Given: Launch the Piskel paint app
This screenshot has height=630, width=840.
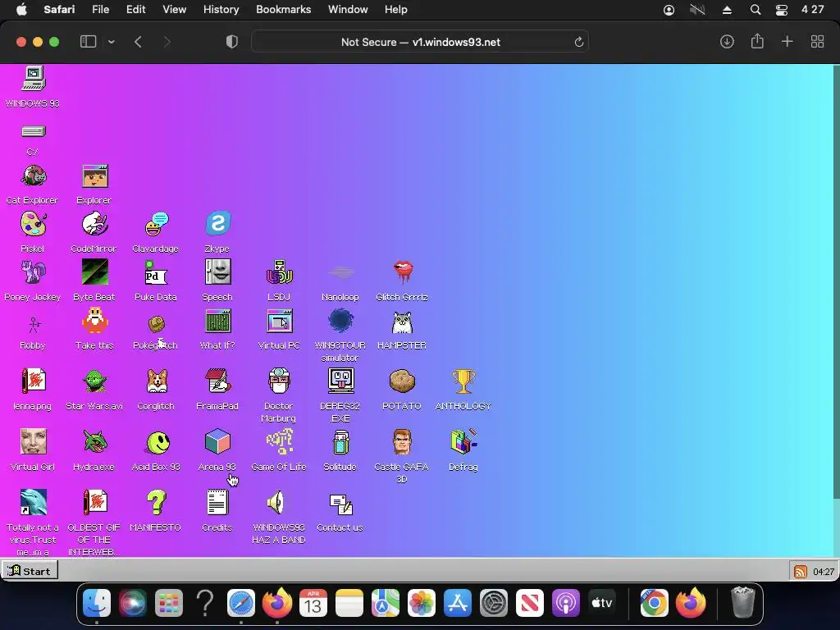Looking at the screenshot, I should click(33, 225).
